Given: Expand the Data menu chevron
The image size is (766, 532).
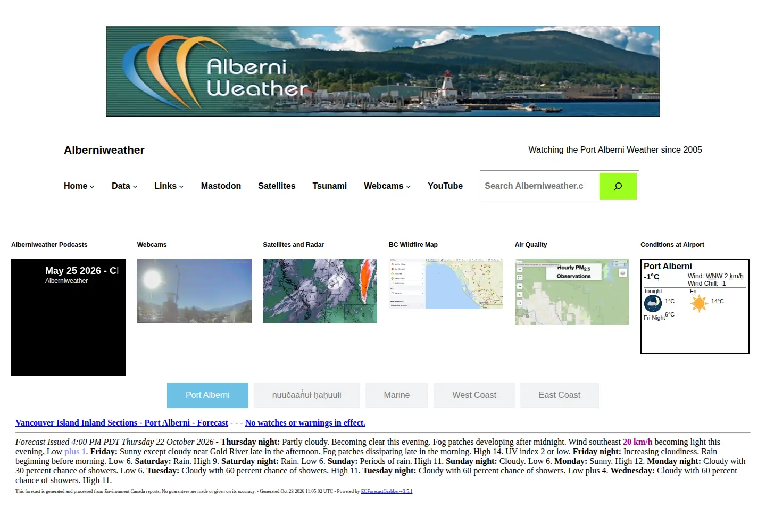Looking at the screenshot, I should click(135, 187).
